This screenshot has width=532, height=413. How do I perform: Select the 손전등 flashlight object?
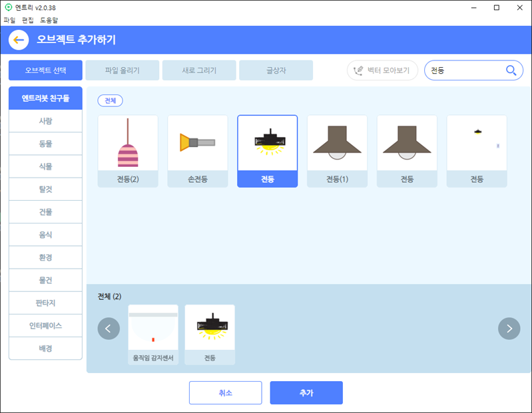point(198,151)
